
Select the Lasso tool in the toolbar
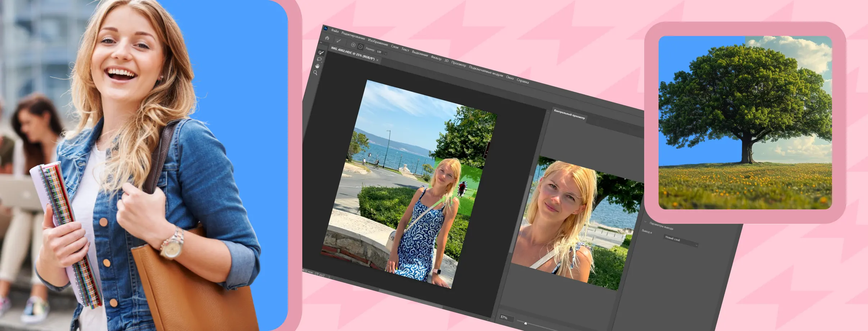pyautogui.click(x=319, y=59)
